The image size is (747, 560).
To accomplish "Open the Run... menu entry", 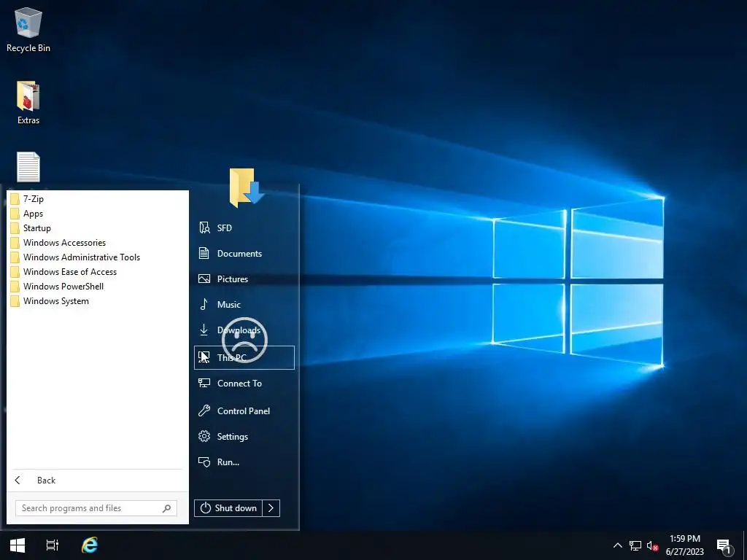I will (244, 462).
